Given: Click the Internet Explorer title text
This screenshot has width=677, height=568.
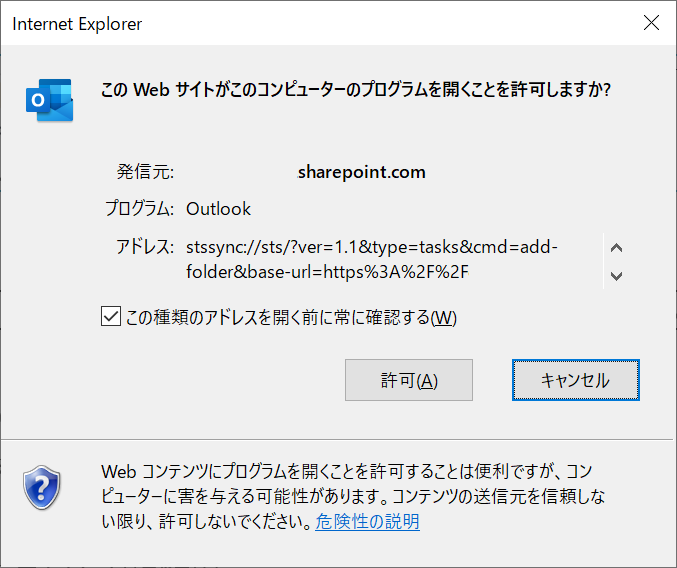Looking at the screenshot, I should point(77,24).
